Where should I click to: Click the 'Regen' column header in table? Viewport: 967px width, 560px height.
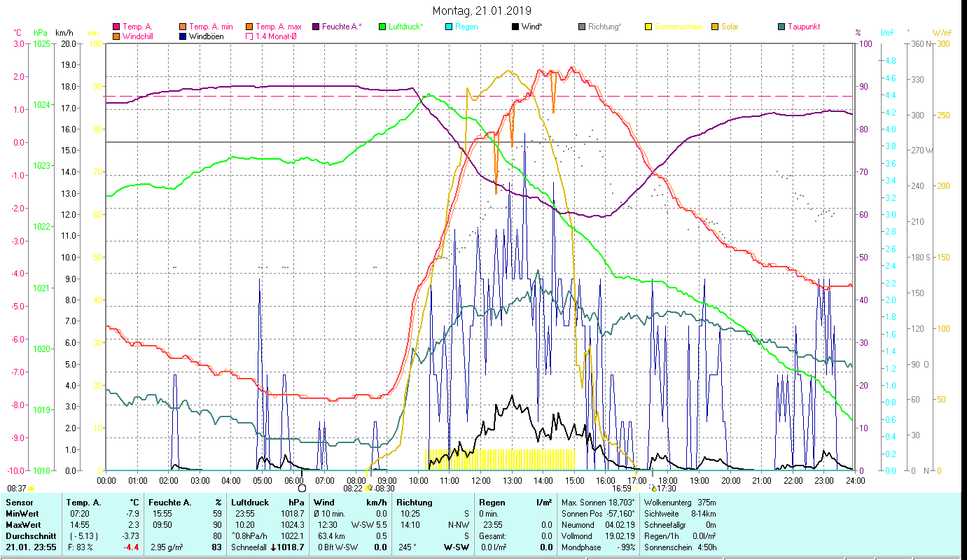pyautogui.click(x=493, y=503)
